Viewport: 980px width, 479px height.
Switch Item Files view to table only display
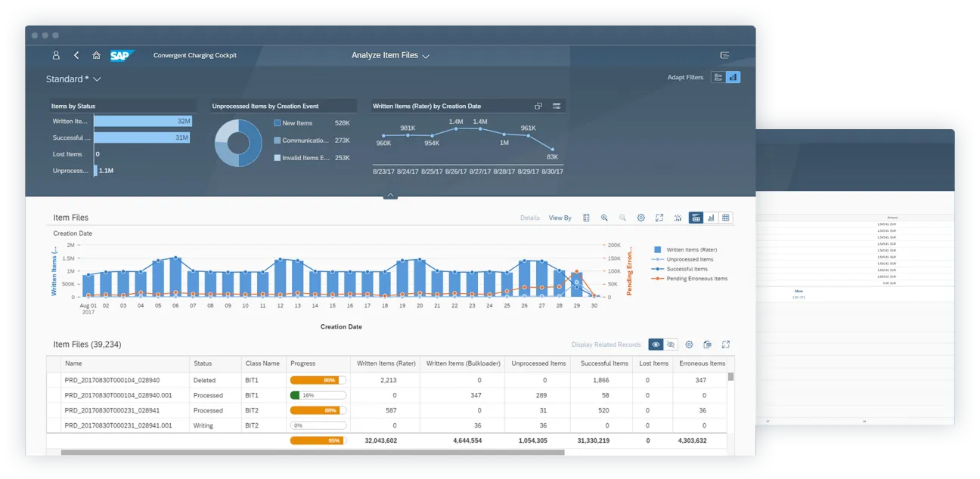[x=726, y=218]
